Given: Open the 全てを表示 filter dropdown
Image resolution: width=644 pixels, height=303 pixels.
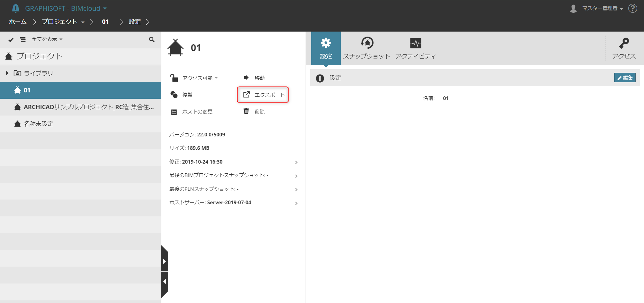Looking at the screenshot, I should (47, 39).
